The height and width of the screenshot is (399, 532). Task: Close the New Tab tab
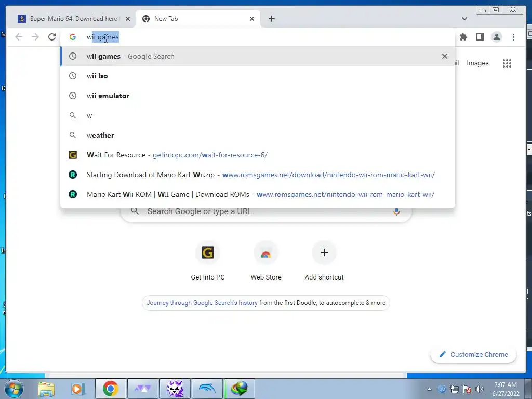pos(252,19)
